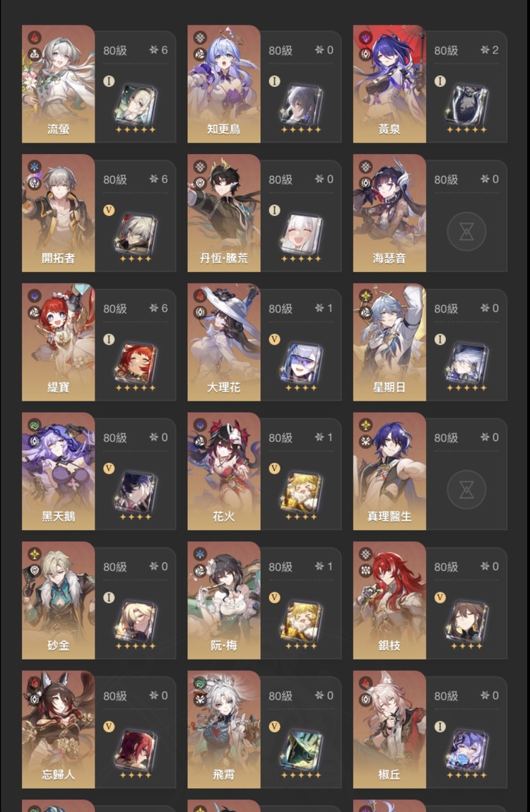Open 星期日 character portrait
Image resolution: width=530 pixels, height=812 pixels.
point(389,342)
